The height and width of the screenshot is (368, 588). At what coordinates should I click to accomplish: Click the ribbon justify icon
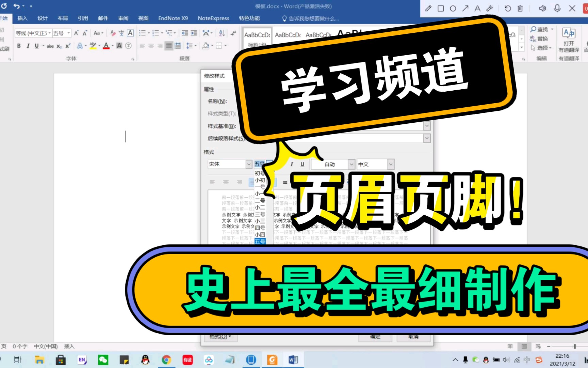click(x=169, y=46)
